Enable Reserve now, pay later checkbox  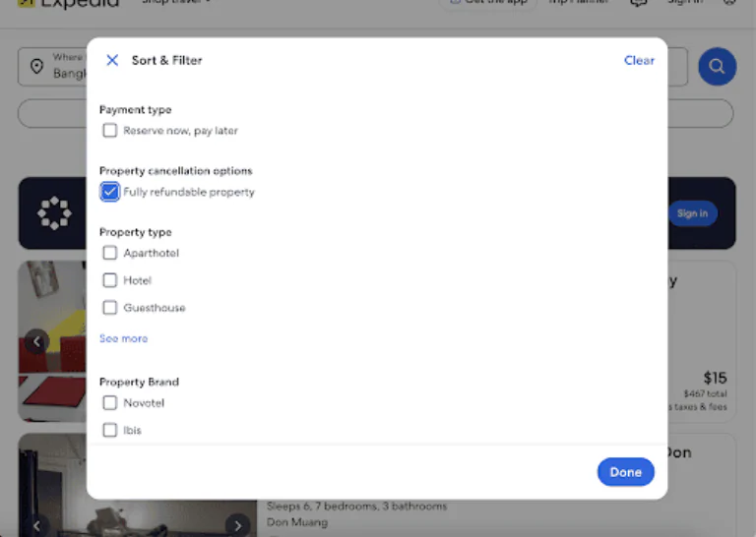coord(110,131)
